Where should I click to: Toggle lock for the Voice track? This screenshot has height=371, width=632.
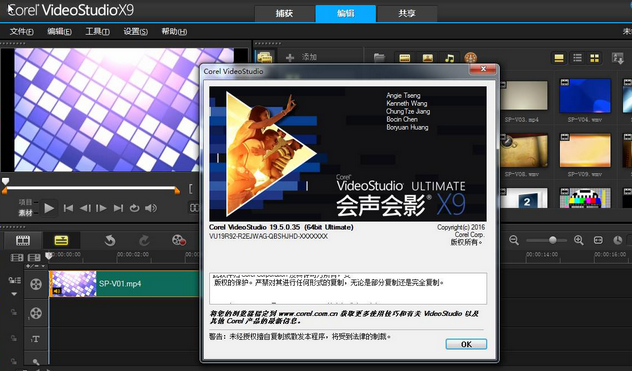14,361
